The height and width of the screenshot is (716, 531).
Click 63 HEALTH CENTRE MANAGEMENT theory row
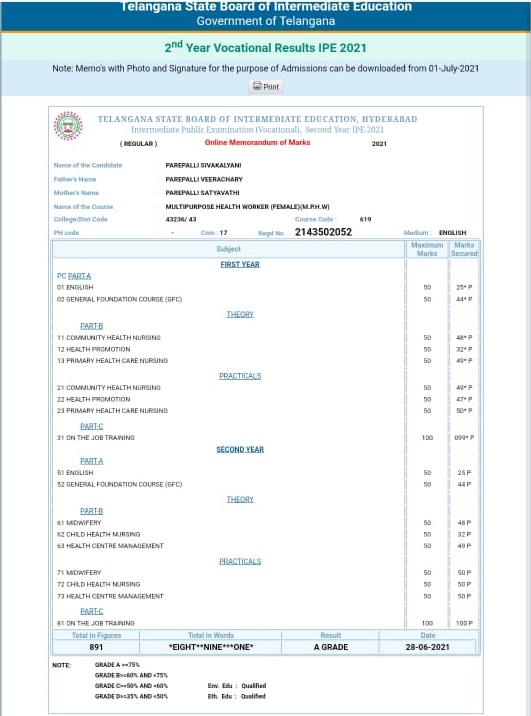tap(265, 546)
